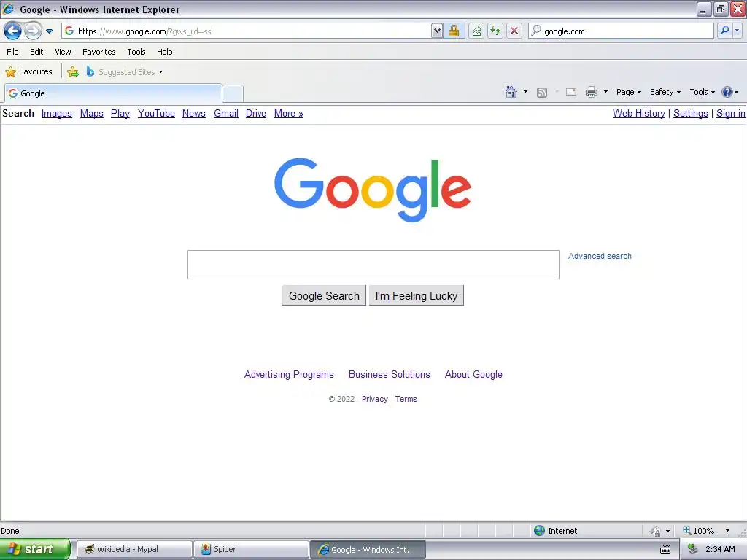This screenshot has width=747, height=560.
Task: Open Business Solutions link
Action: 390,374
